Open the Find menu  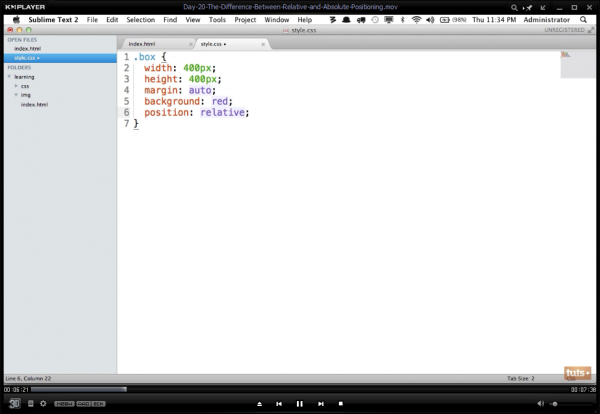point(170,20)
